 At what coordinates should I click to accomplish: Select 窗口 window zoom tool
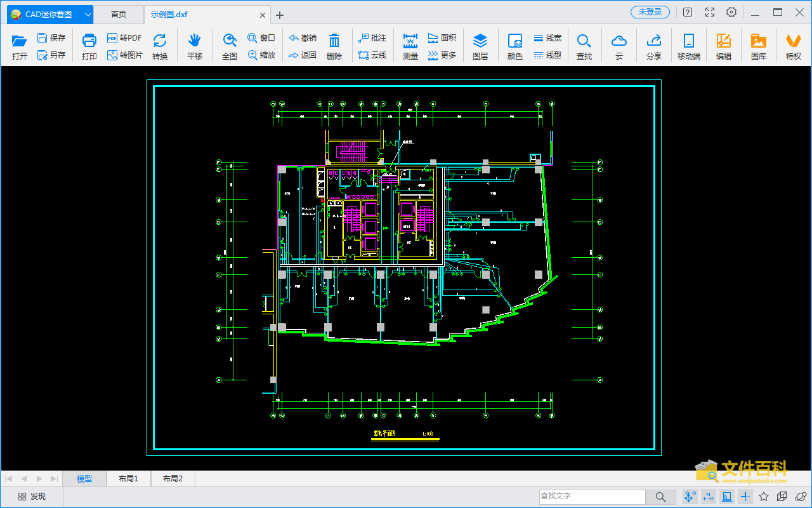click(x=261, y=38)
